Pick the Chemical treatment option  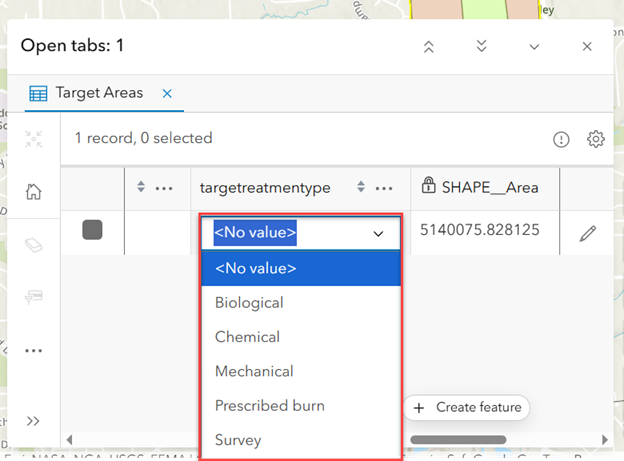[x=247, y=337]
